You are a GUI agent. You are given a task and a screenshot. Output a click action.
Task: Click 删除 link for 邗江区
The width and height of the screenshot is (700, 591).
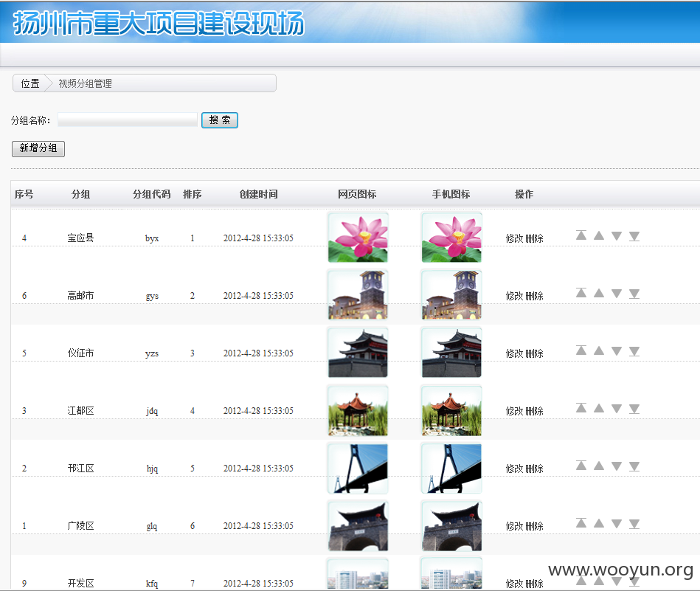click(x=534, y=469)
